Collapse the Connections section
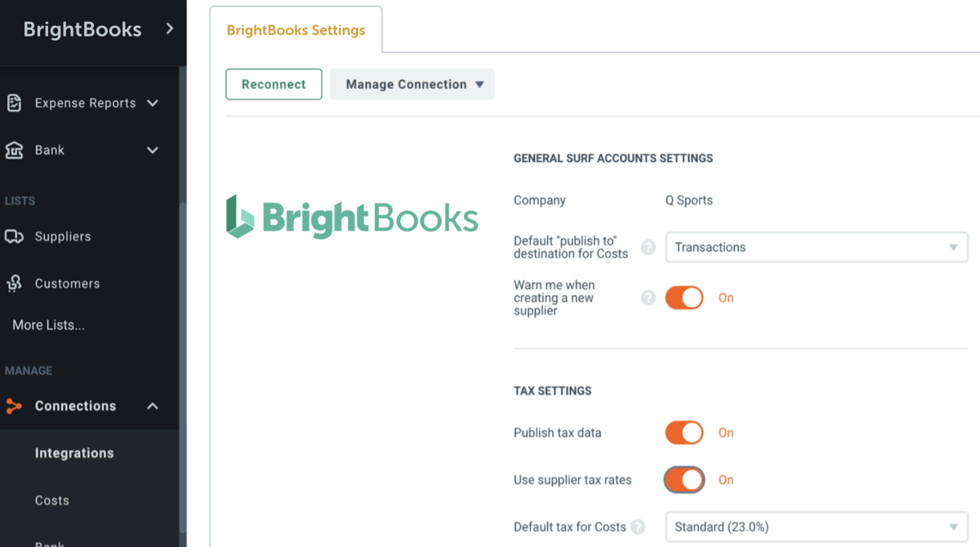Screen dimensions: 980x547 tap(153, 406)
